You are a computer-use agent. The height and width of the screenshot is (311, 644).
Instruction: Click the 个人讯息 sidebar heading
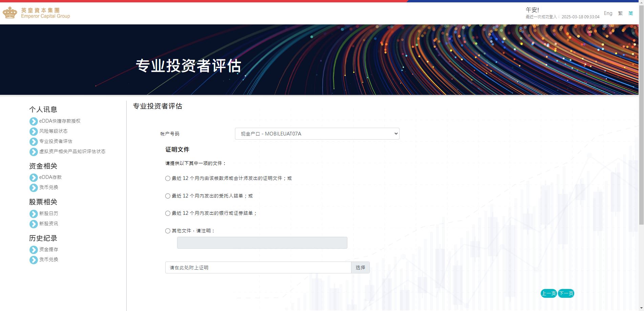click(43, 109)
